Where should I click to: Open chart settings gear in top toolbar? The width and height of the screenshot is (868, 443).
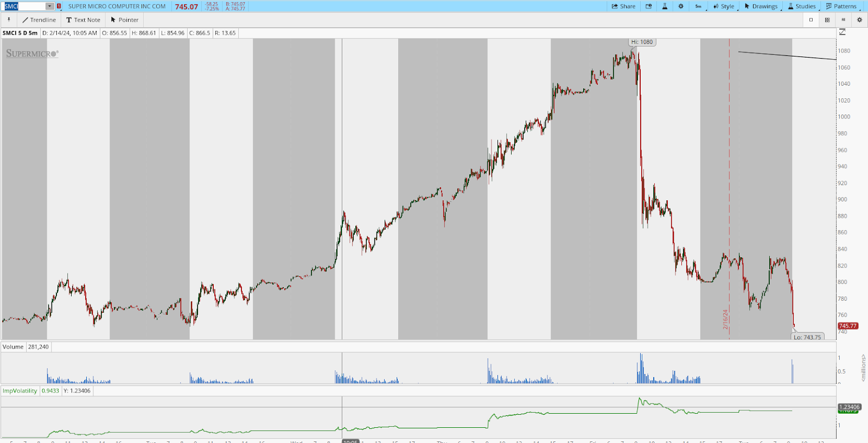pyautogui.click(x=681, y=6)
